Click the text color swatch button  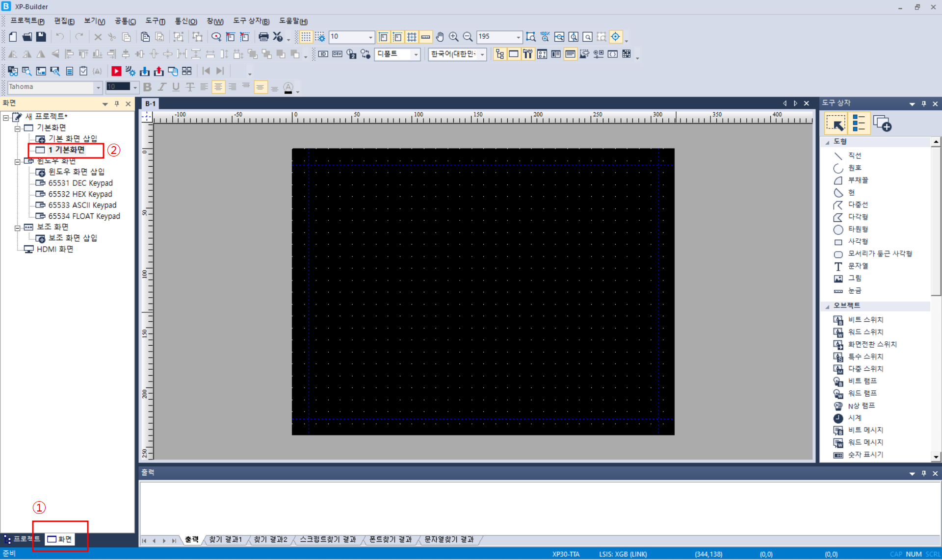[288, 87]
